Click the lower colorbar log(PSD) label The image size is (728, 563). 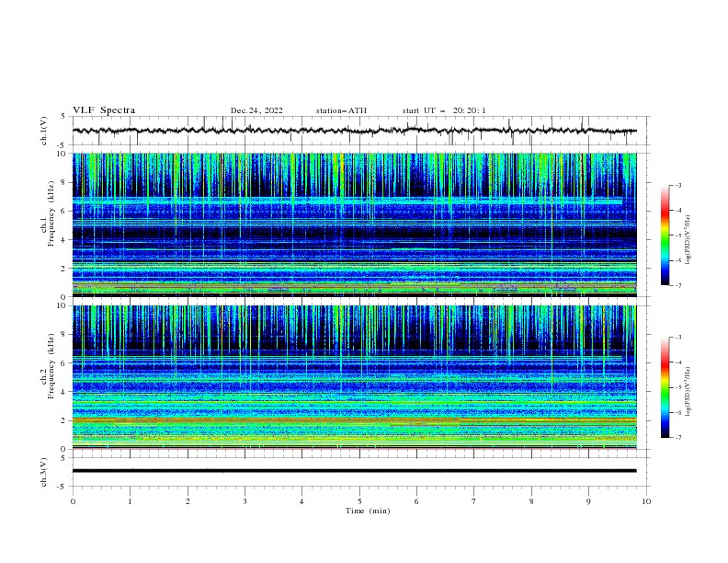tap(688, 392)
